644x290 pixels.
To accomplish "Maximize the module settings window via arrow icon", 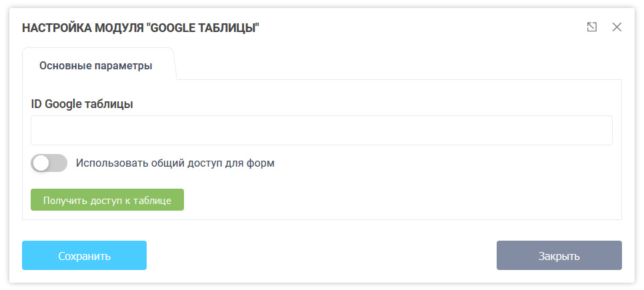I will [591, 27].
